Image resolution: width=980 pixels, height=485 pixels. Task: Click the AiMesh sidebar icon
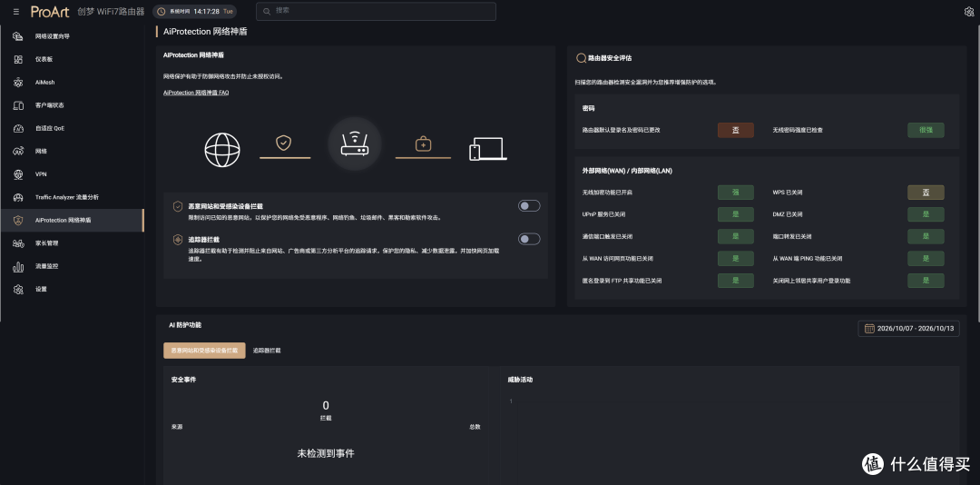tap(18, 82)
